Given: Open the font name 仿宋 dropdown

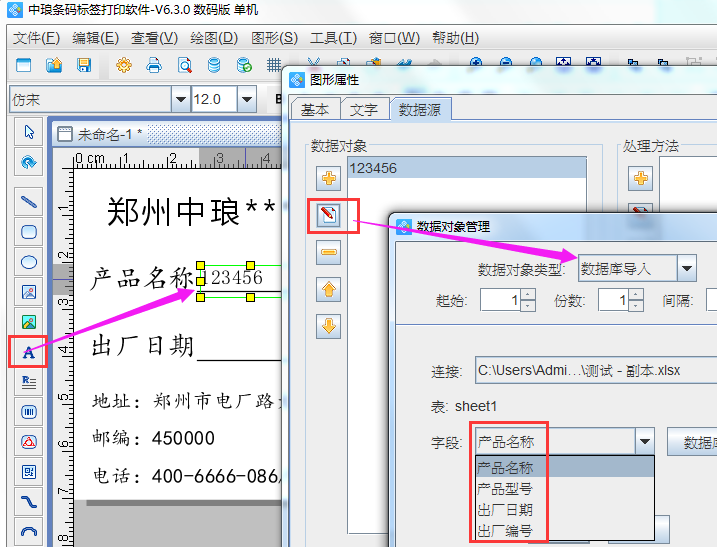Looking at the screenshot, I should pos(181,99).
